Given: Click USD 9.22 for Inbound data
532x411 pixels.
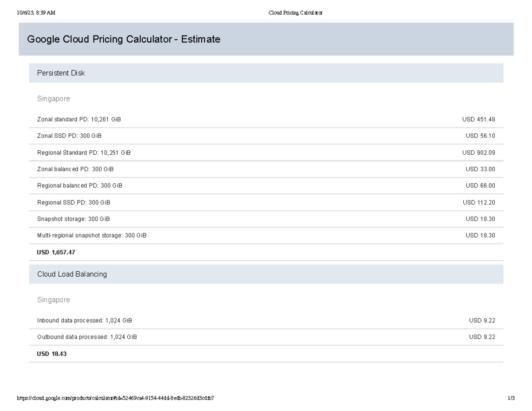Looking at the screenshot, I should coord(482,321).
